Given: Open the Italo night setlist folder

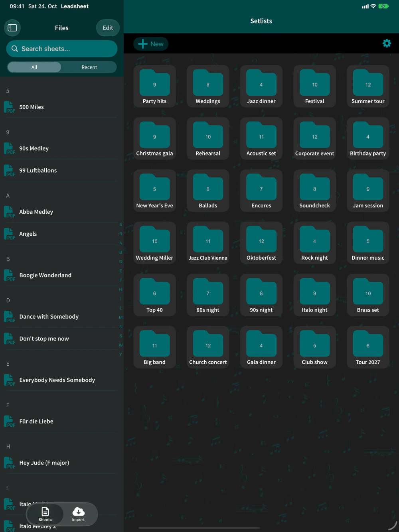Looking at the screenshot, I should pos(315,296).
